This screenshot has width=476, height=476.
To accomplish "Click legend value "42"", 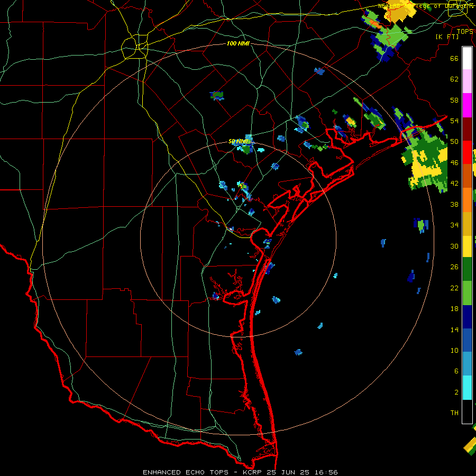I will (454, 184).
